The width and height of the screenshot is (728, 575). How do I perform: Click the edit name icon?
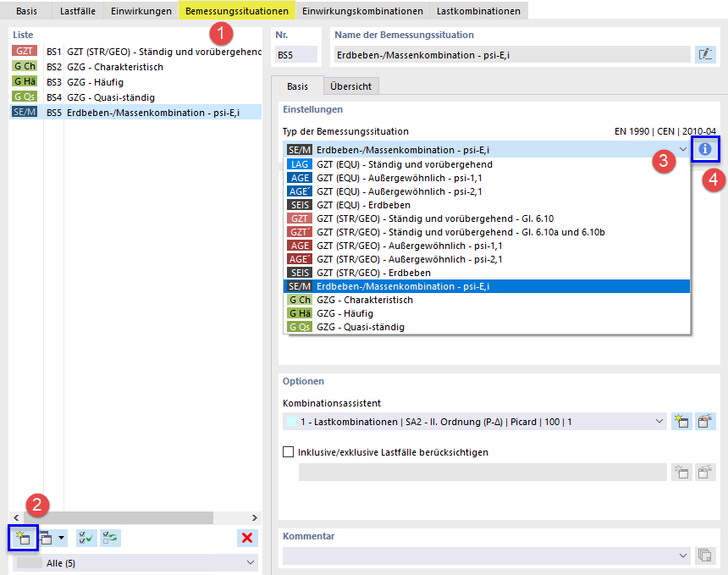705,54
